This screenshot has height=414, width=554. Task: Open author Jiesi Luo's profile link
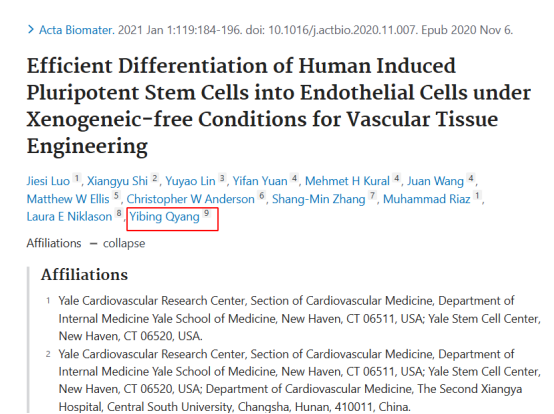click(x=48, y=181)
